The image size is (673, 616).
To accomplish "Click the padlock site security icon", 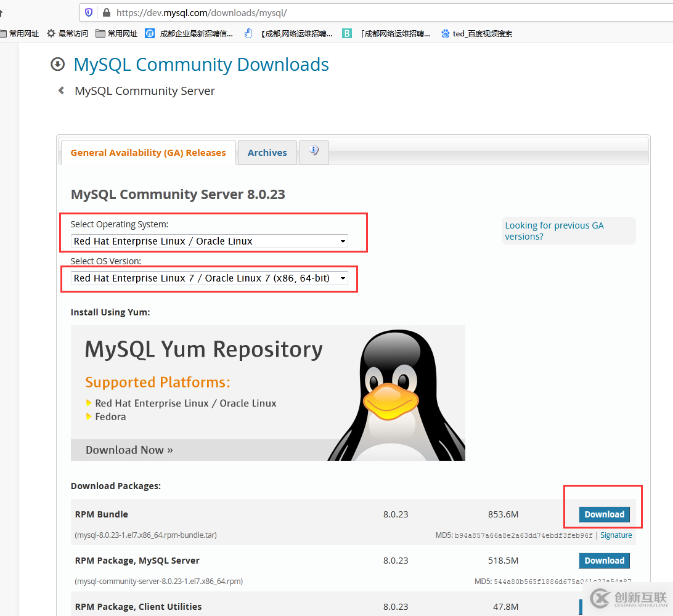I will pos(106,12).
